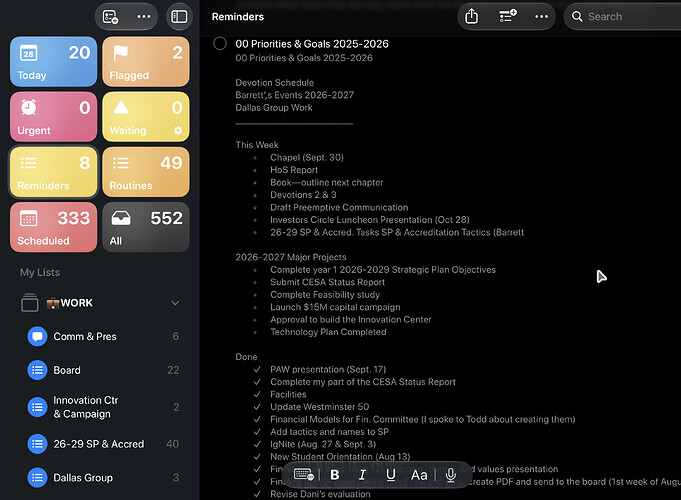Open the 26-29 SP & Accred list

pyautogui.click(x=103, y=444)
